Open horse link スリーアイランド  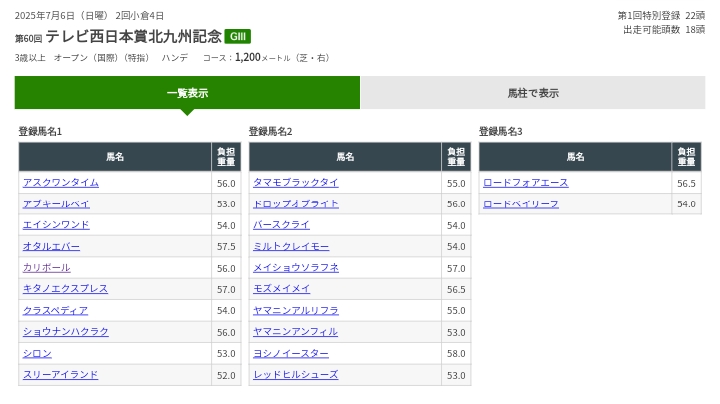point(61,375)
